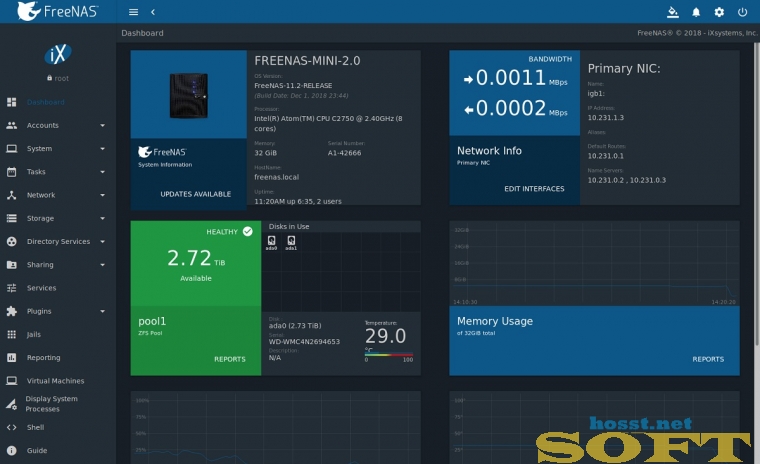This screenshot has width=760, height=464.
Task: Click the FreeNAS logo in header
Action: pos(58,11)
